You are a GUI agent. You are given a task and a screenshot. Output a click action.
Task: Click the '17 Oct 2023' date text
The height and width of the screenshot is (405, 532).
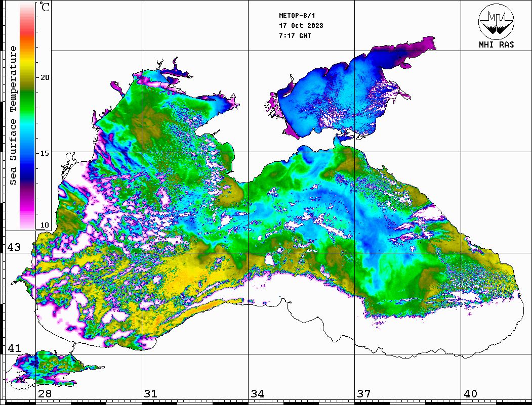coord(301,26)
